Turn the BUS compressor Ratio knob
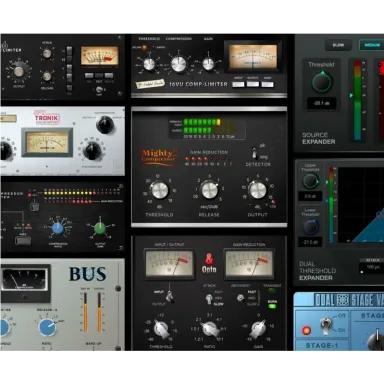 tap(48, 328)
